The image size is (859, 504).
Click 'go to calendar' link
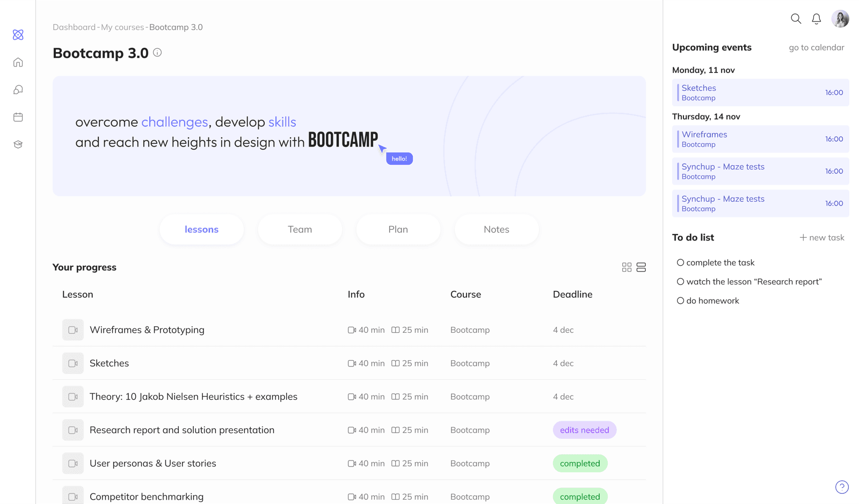[816, 47]
